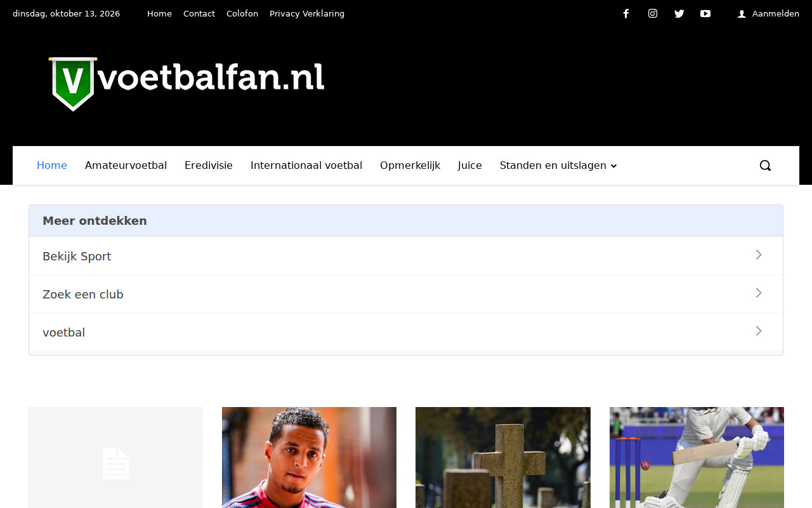Click the user icon beside Aanmelden
Viewport: 812px width, 508px height.
[x=742, y=14]
